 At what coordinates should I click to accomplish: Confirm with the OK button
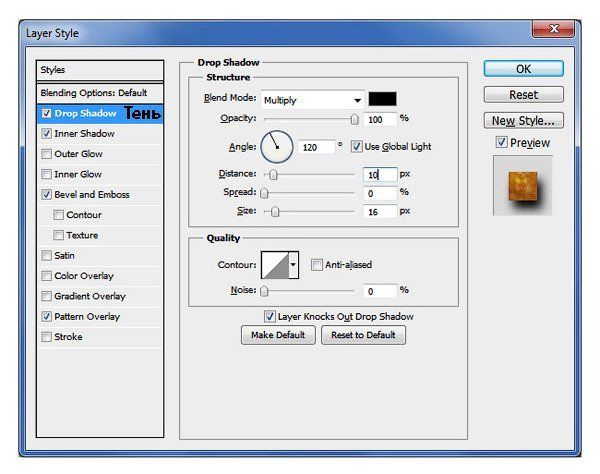523,69
